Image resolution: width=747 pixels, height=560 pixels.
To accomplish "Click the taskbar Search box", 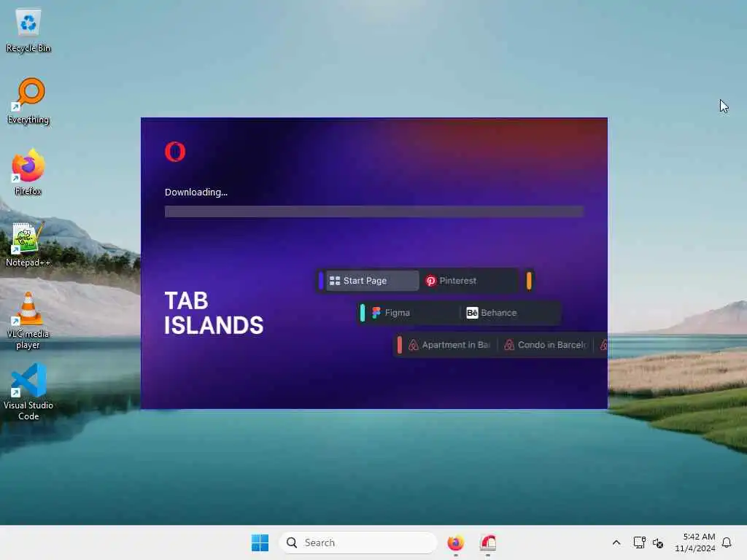I will click(x=357, y=542).
